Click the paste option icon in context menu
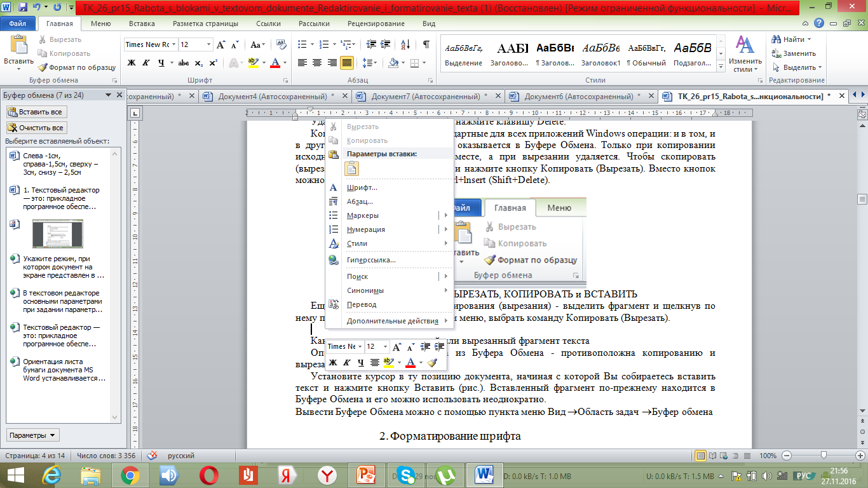The image size is (868, 488). [x=351, y=169]
